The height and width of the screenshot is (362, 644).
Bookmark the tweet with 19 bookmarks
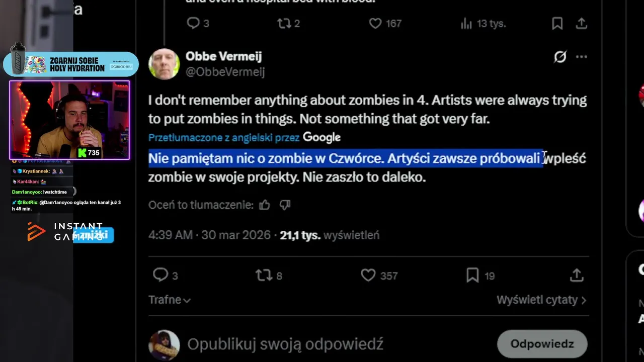click(x=472, y=275)
